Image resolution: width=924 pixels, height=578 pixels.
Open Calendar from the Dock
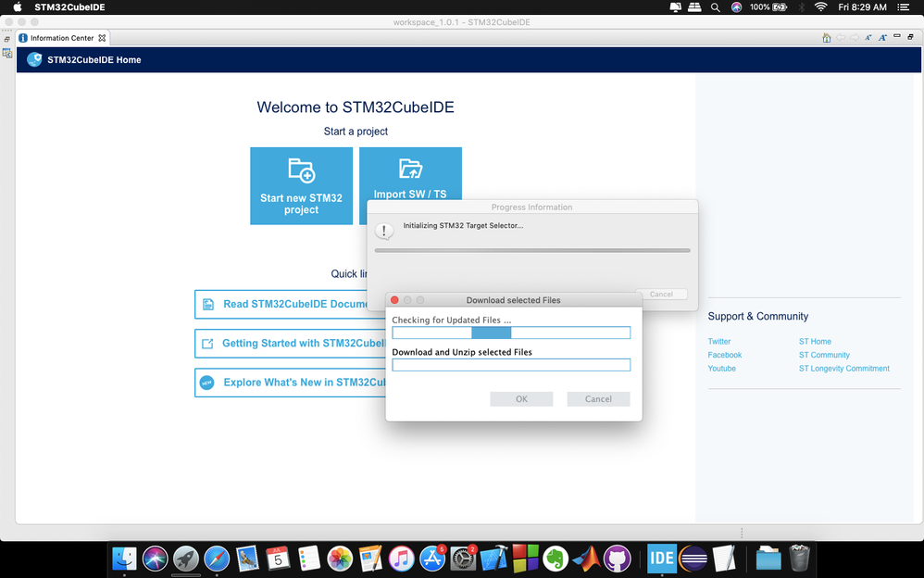tap(278, 559)
